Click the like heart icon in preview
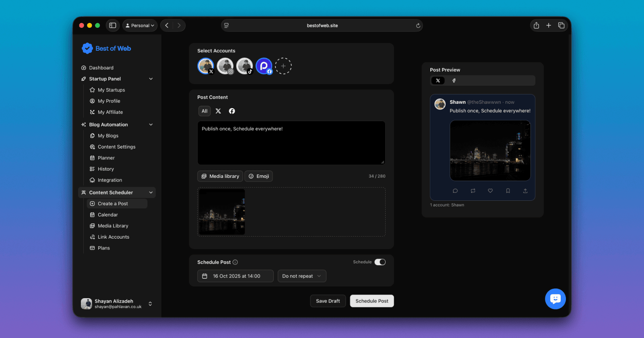The width and height of the screenshot is (644, 338). tap(490, 191)
